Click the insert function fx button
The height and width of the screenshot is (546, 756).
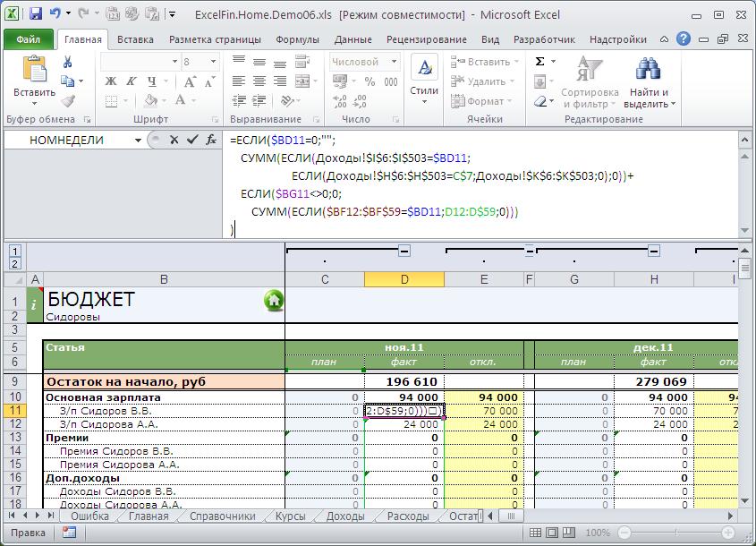click(211, 140)
